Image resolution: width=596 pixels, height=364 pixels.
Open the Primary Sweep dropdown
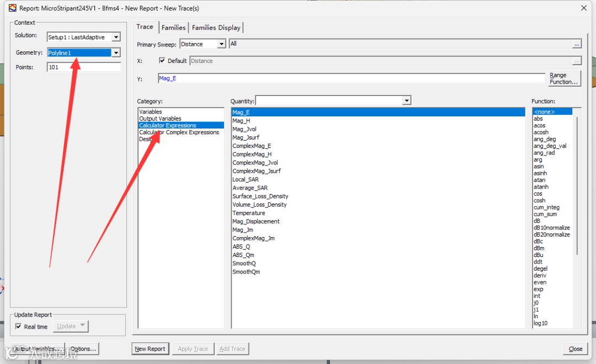point(222,44)
